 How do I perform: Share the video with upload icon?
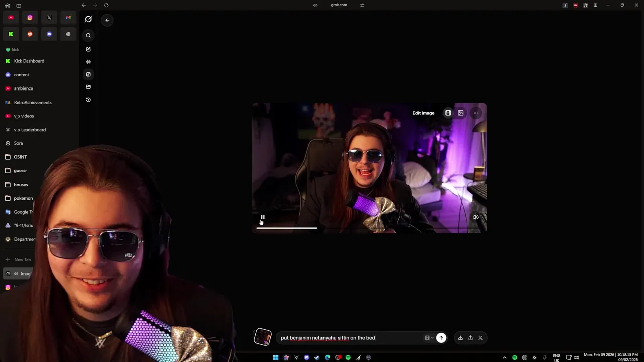(x=470, y=338)
